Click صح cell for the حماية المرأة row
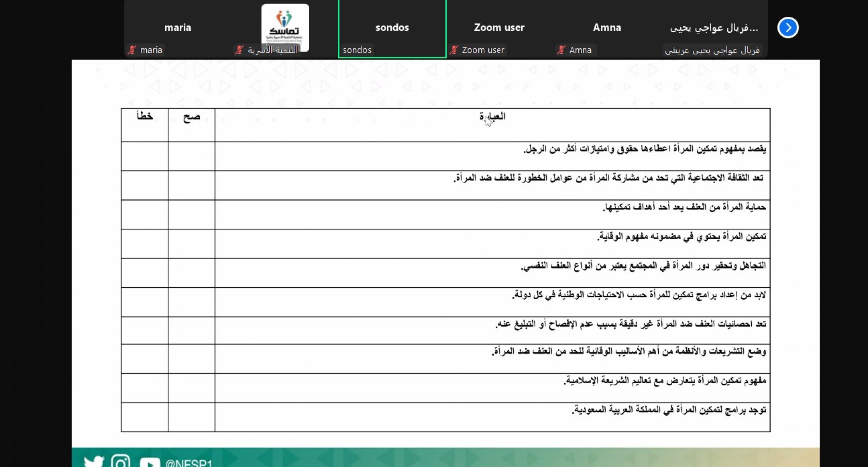Viewport: 868px width, 467px height. [x=191, y=214]
